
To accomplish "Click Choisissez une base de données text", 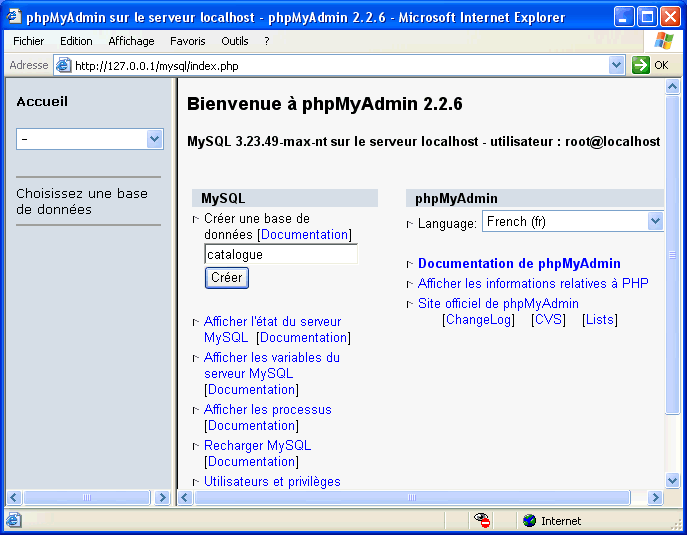I will tap(82, 202).
